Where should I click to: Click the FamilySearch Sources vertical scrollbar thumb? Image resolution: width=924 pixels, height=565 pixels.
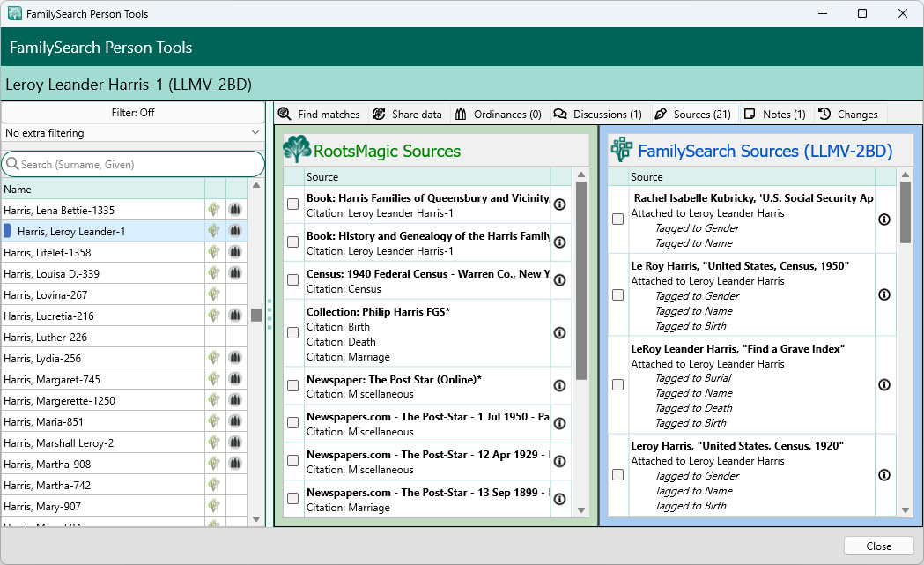tap(906, 212)
